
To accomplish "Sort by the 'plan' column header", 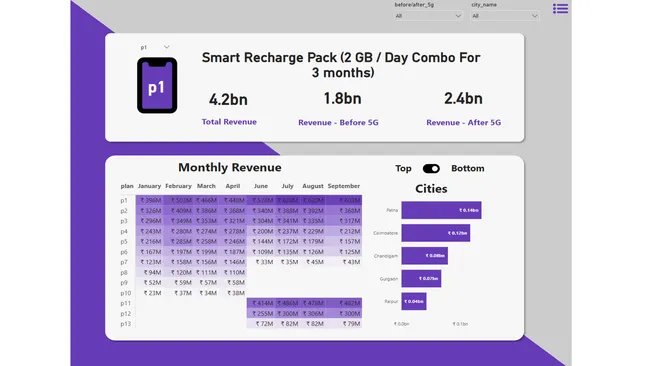I will 127,186.
